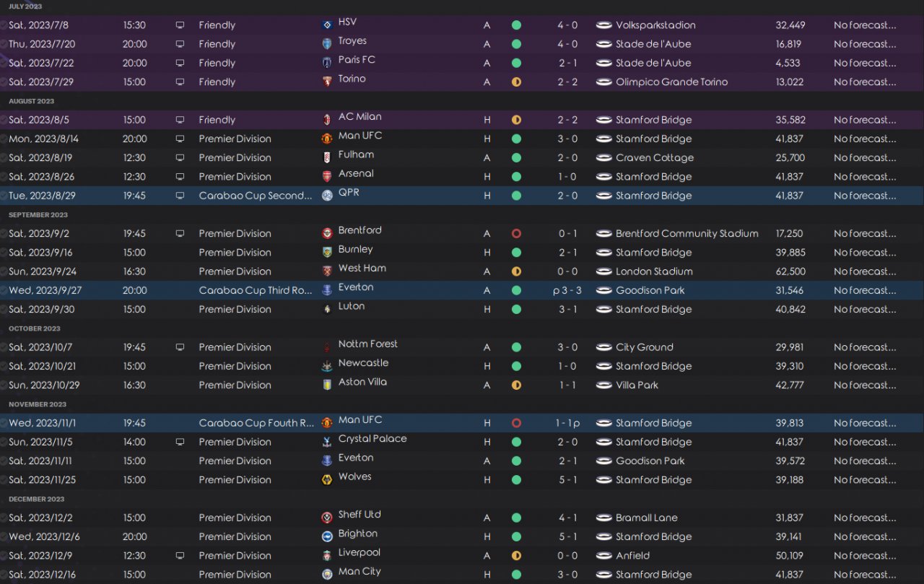Open the 5 - 1 result against Brighton
Image resolution: width=924 pixels, height=584 pixels.
(x=567, y=537)
